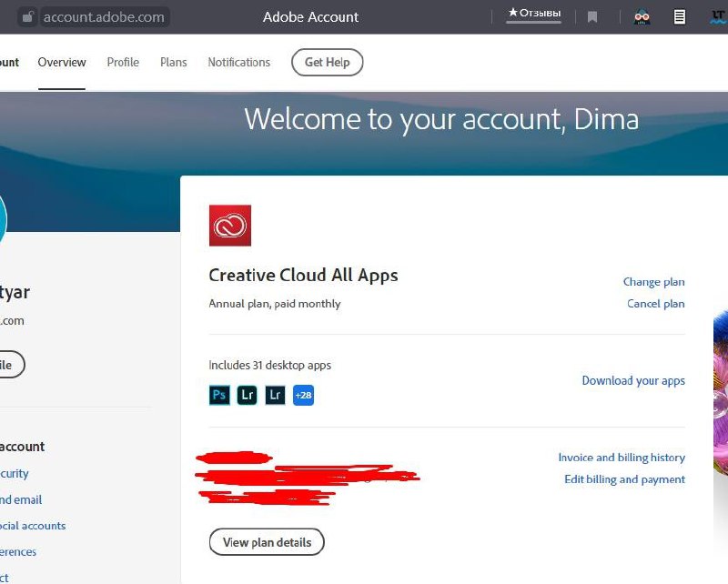
Task: Click the Creative Cloud logo icon
Action: point(230,226)
